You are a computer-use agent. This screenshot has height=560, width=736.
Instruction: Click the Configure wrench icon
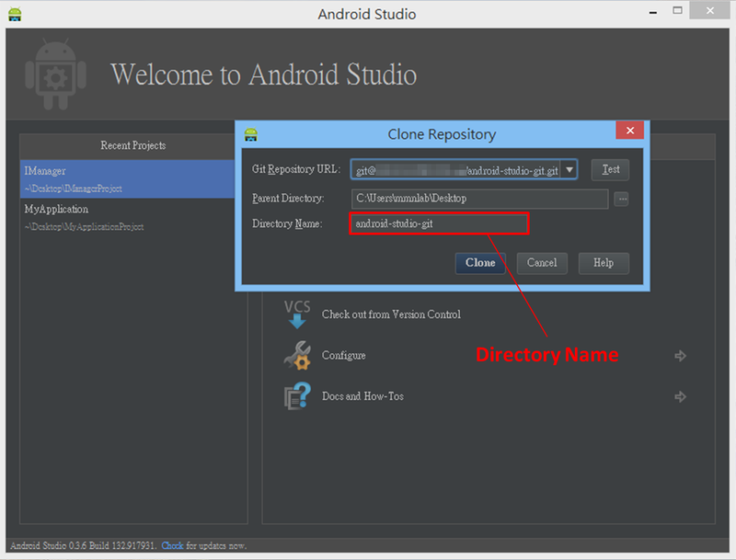click(297, 355)
